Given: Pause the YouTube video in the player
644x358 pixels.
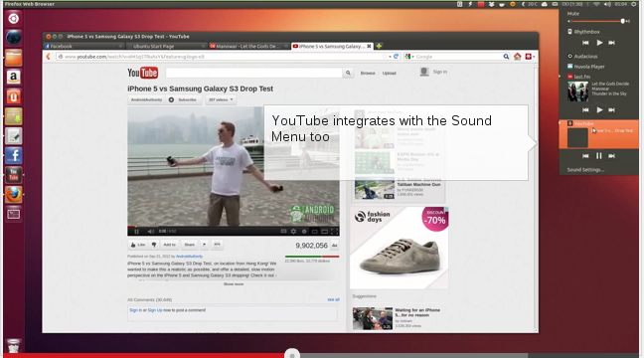Looking at the screenshot, I should [x=136, y=232].
